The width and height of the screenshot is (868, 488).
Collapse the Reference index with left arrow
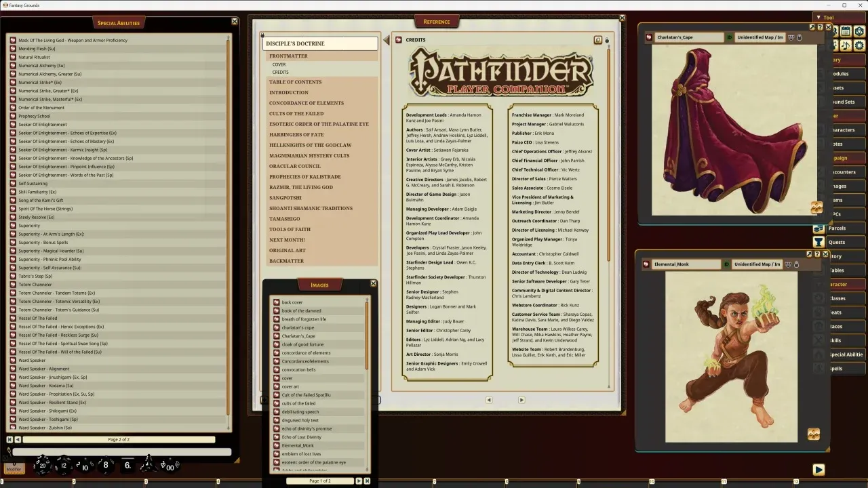387,41
